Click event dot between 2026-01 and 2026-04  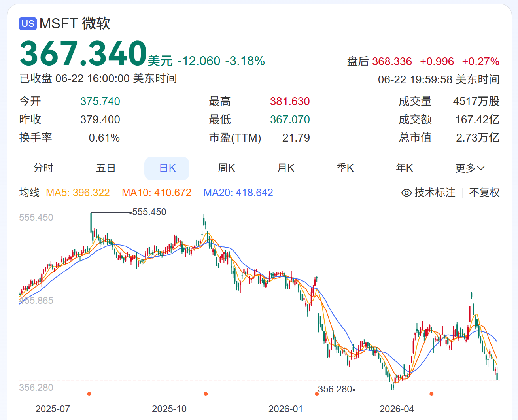pos(317,394)
